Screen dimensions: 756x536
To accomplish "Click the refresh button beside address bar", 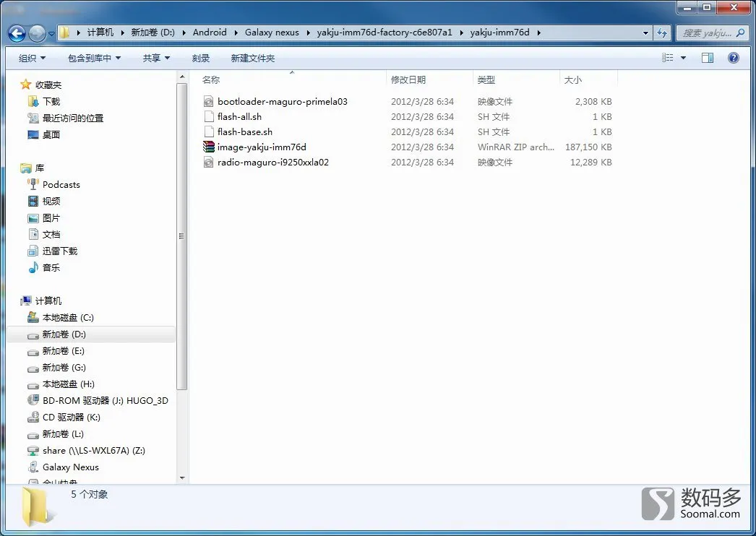I will click(662, 33).
